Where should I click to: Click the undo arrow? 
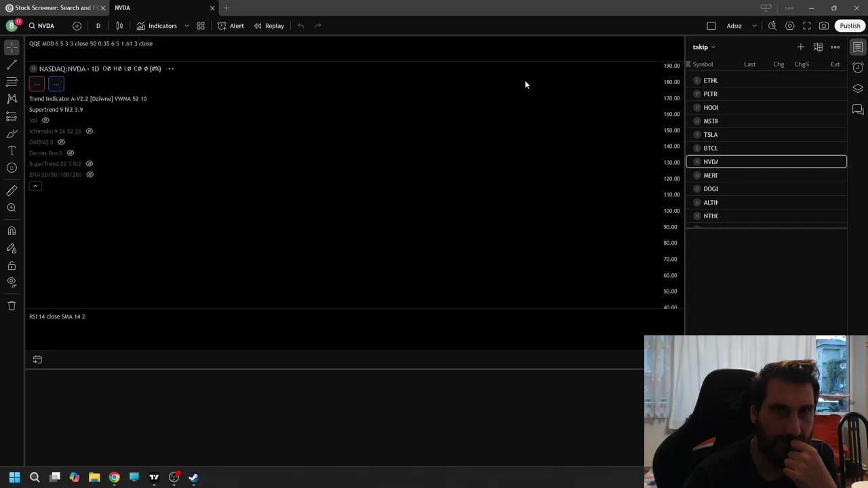point(300,26)
